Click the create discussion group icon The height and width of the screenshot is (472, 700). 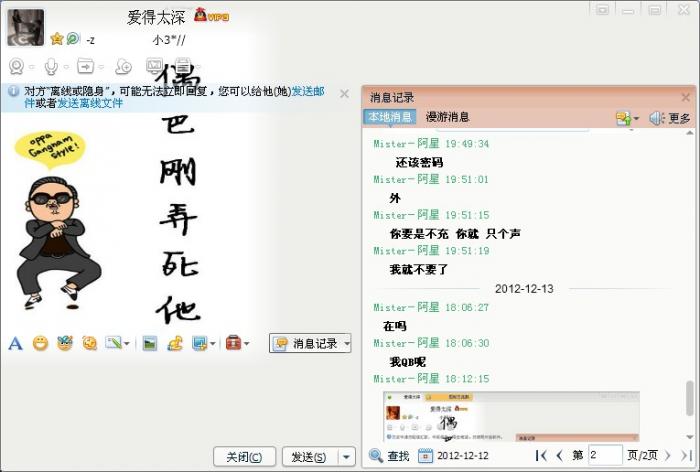pos(124,67)
